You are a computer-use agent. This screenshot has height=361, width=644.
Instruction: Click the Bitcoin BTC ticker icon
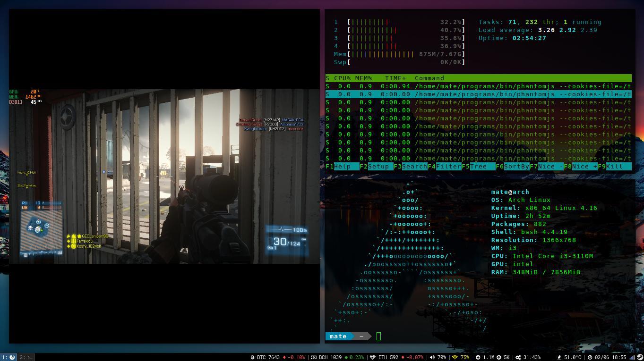pyautogui.click(x=253, y=357)
